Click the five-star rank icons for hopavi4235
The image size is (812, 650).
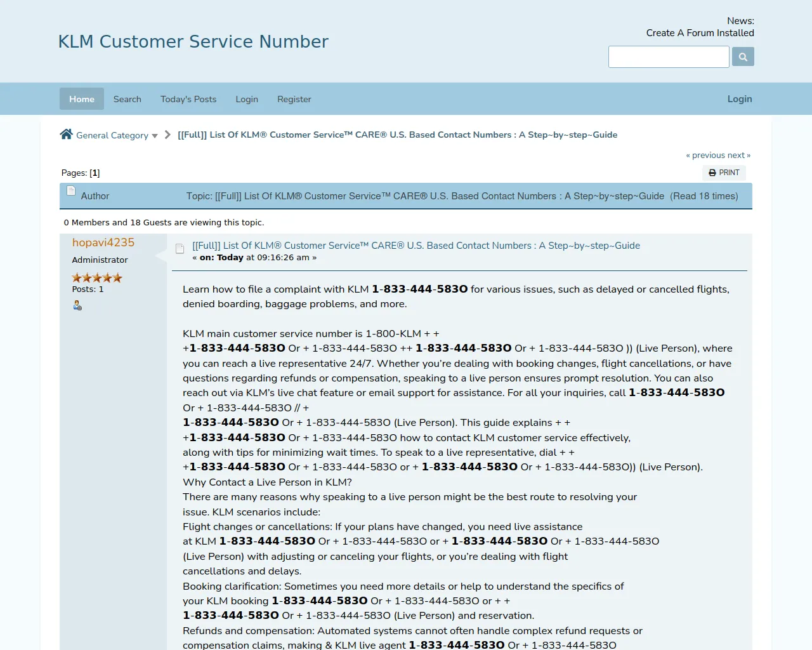[97, 277]
